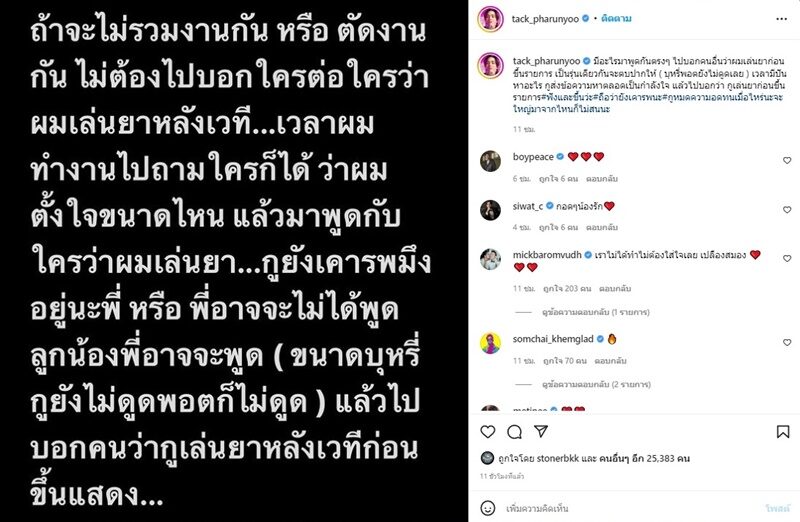
Task: Open siwat_c's profile picture
Action: coord(490,210)
